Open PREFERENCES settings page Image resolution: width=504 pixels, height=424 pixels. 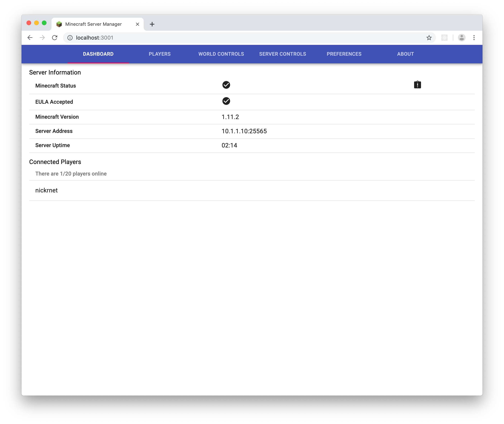[344, 54]
